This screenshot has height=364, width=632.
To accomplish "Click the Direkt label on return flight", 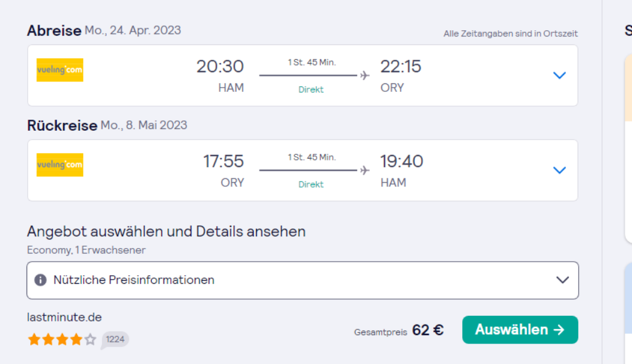I will click(x=311, y=184).
